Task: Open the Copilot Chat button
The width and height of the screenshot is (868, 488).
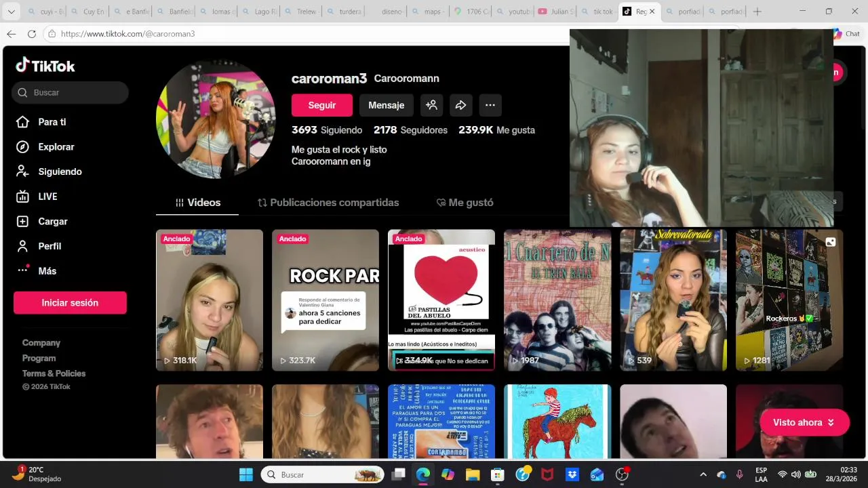Action: [x=846, y=34]
